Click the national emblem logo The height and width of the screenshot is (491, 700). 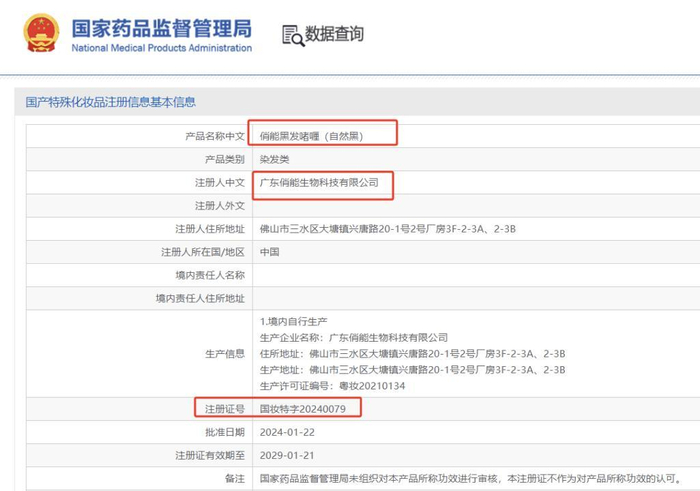(41, 33)
